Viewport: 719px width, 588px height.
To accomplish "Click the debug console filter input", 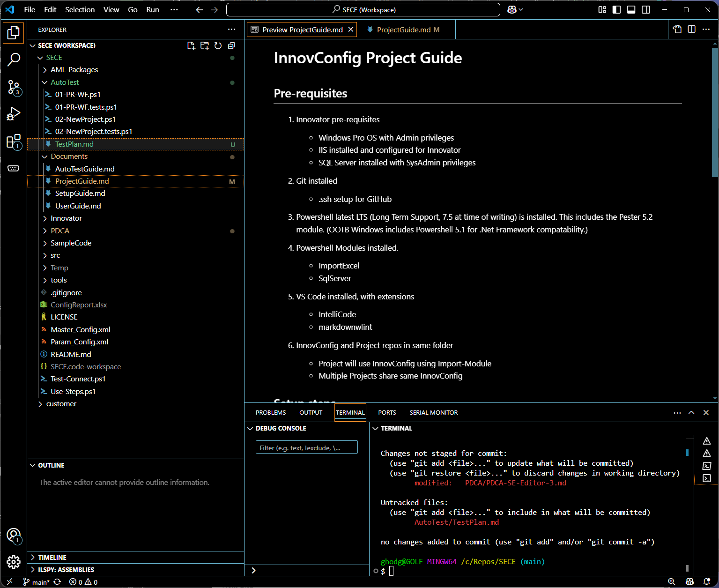I will point(307,447).
